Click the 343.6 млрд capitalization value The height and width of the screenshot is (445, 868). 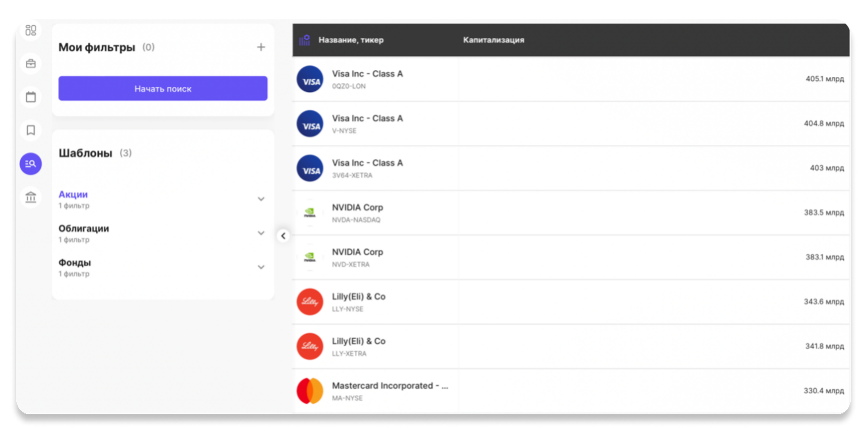pos(824,302)
